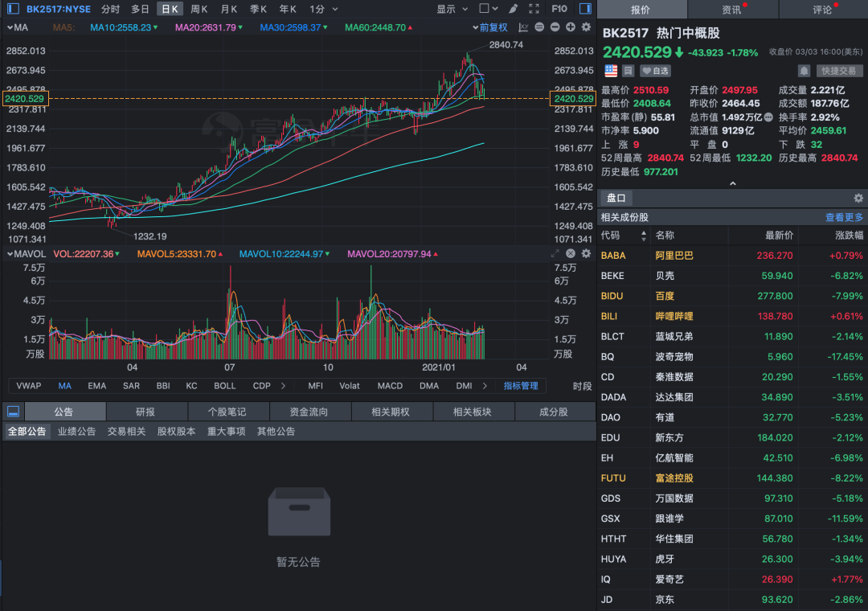868x611 pixels.
Task: Toggle the EMA indicator
Action: pyautogui.click(x=97, y=386)
